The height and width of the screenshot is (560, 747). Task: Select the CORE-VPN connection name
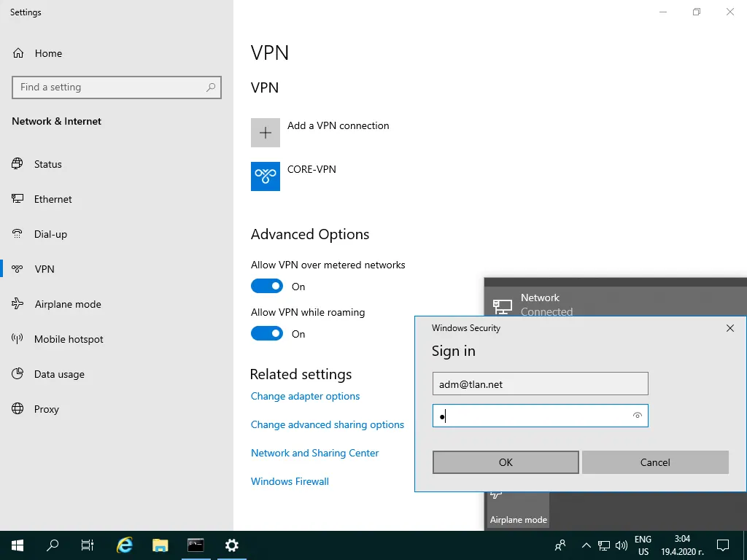tap(311, 169)
